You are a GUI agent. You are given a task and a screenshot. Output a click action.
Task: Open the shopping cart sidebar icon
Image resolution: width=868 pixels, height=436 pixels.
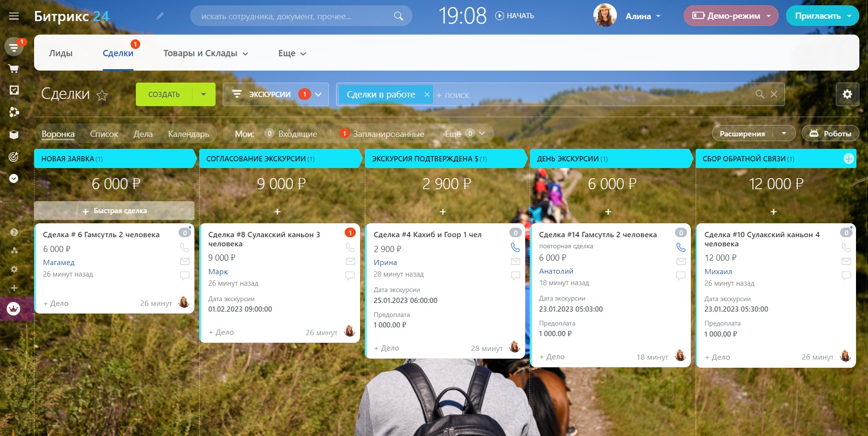14,69
